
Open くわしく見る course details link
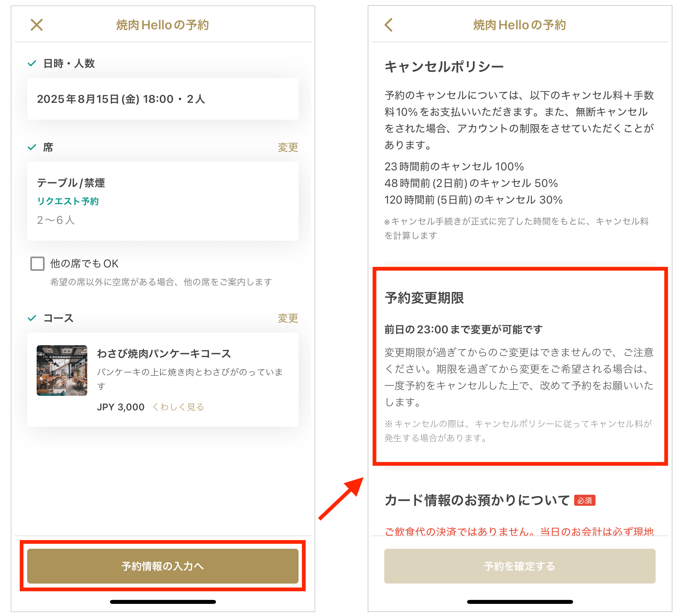[x=178, y=407]
